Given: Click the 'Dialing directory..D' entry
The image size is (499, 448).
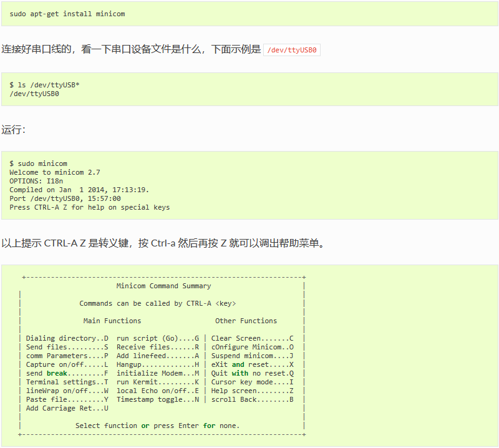Looking at the screenshot, I should (x=67, y=338).
